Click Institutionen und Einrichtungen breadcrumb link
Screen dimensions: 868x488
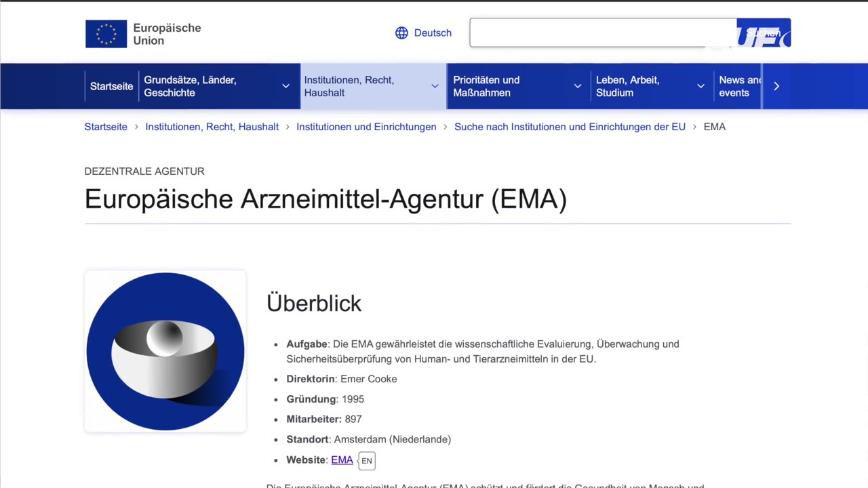click(366, 127)
